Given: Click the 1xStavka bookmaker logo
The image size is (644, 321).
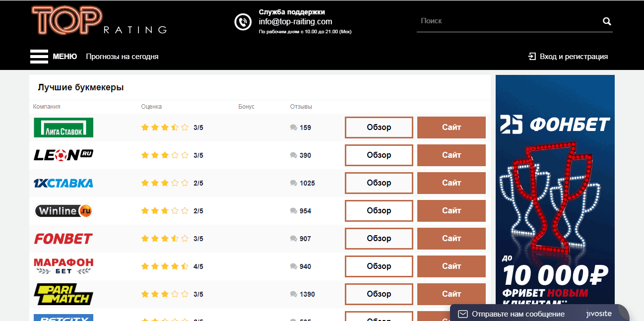Looking at the screenshot, I should pos(63,183).
